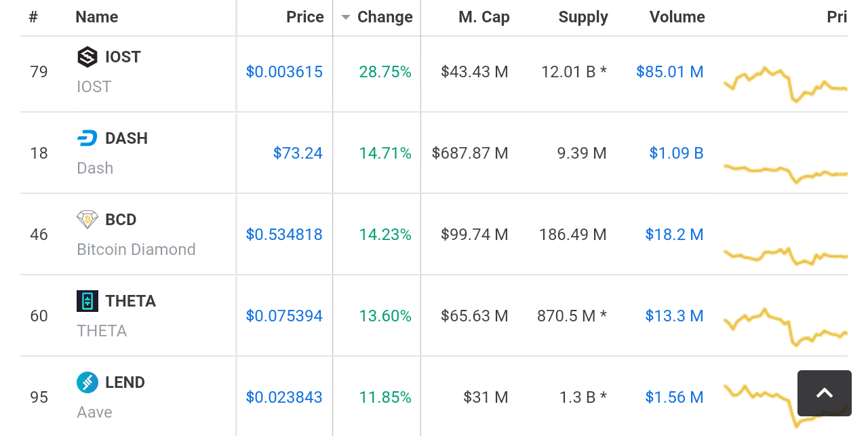This screenshot has width=868, height=436.
Task: View the Dash price sparkline chart
Action: (x=785, y=172)
